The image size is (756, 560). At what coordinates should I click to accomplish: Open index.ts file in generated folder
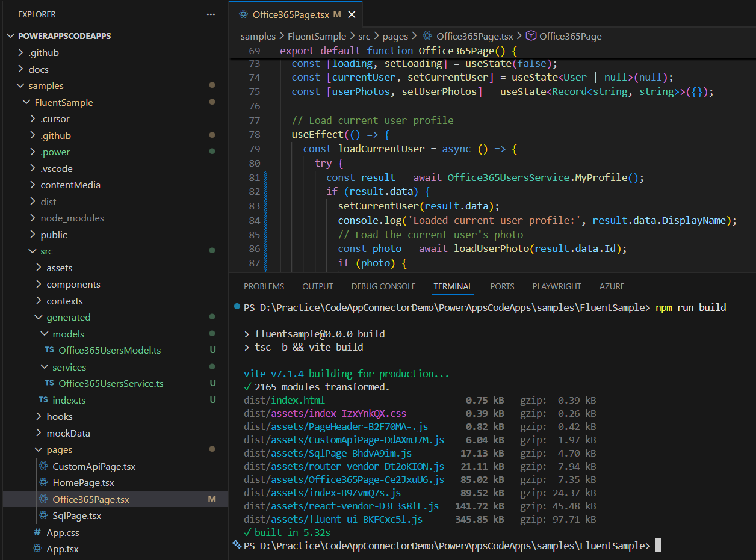coord(69,400)
